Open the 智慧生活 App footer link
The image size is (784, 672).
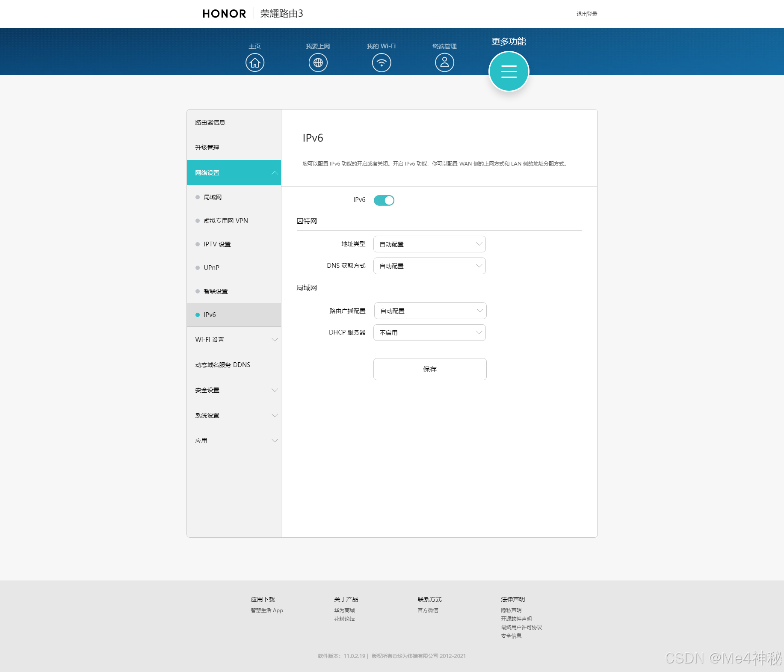point(267,610)
